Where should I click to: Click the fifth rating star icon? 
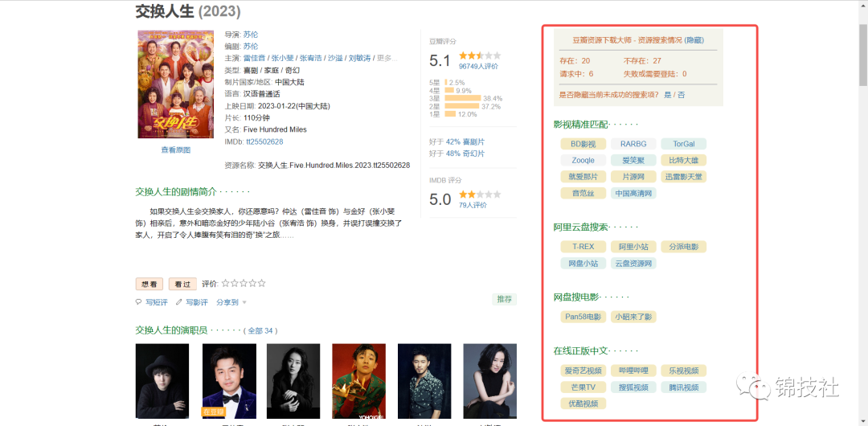click(261, 284)
